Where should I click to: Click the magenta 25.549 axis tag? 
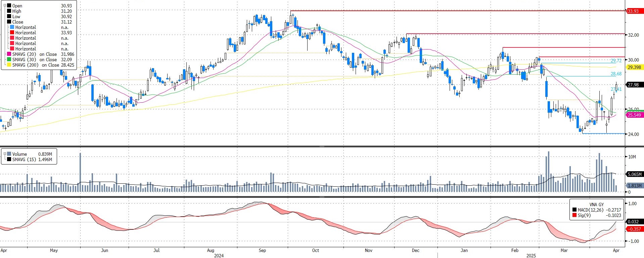pyautogui.click(x=634, y=115)
